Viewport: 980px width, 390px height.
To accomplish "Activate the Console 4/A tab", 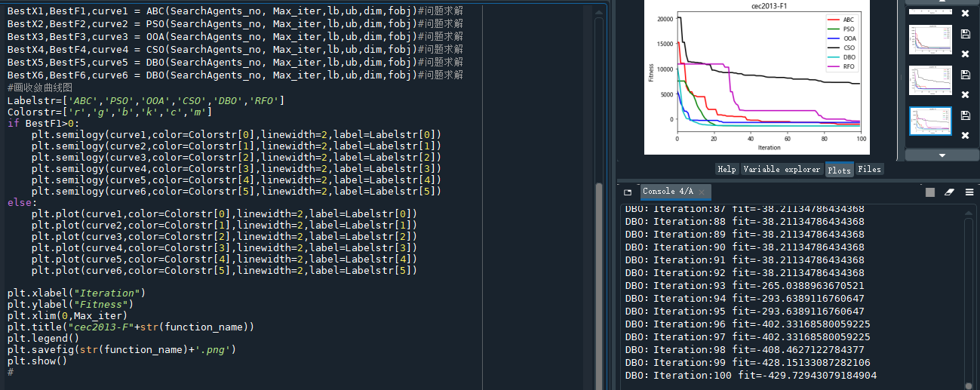I will point(668,192).
